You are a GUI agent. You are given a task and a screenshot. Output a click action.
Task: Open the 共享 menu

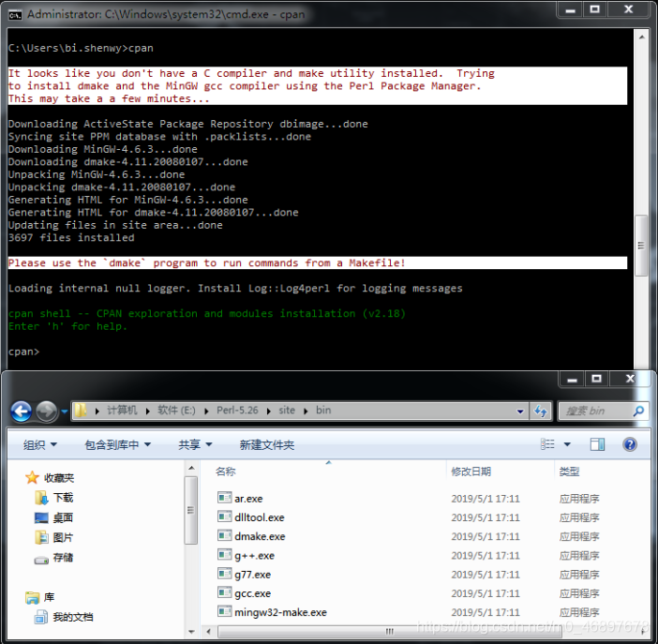tap(195, 444)
